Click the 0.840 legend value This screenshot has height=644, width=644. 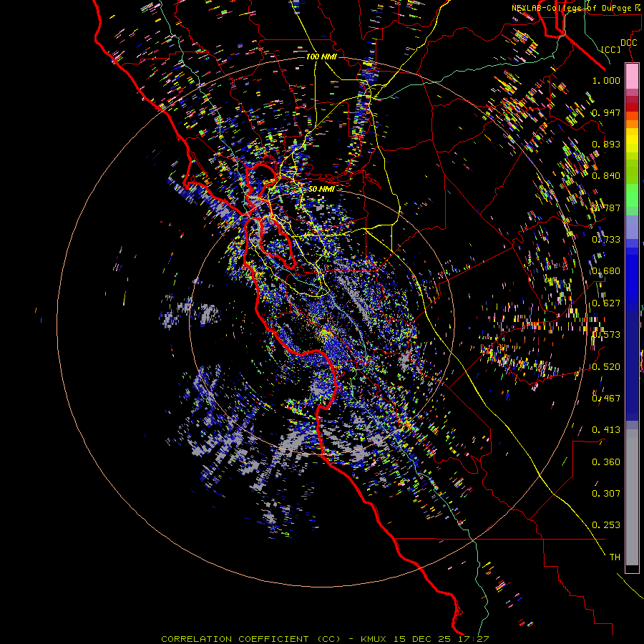tap(606, 176)
